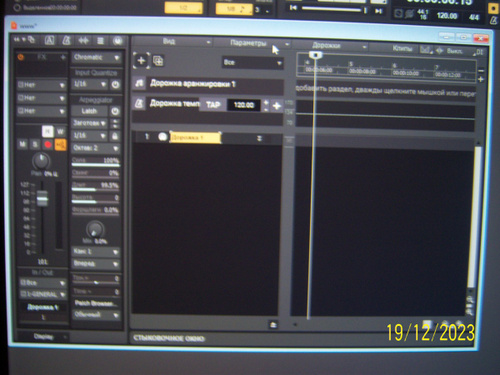The image size is (500, 375).
Task: Click the track volume fader
Action: point(42,199)
